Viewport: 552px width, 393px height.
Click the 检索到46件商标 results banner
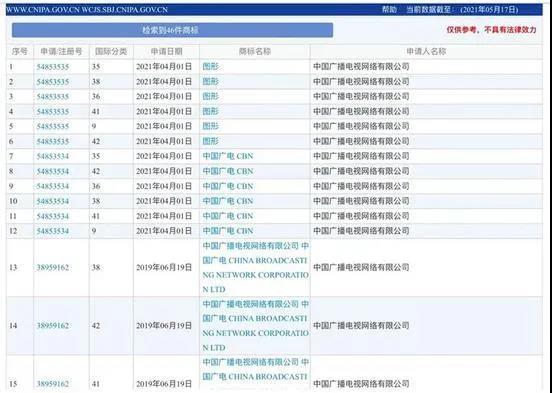point(172,30)
